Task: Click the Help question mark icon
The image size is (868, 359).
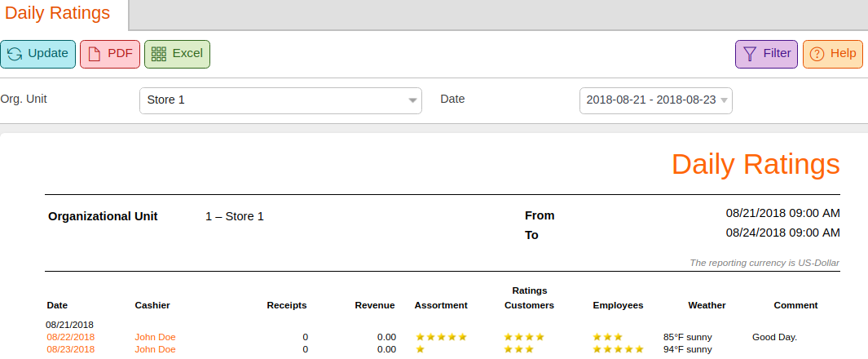Action: click(x=817, y=54)
